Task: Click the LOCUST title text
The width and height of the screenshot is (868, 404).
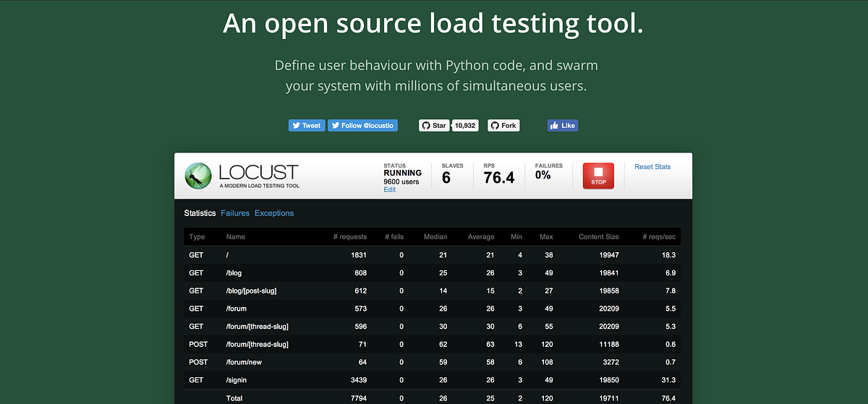Action: click(258, 172)
